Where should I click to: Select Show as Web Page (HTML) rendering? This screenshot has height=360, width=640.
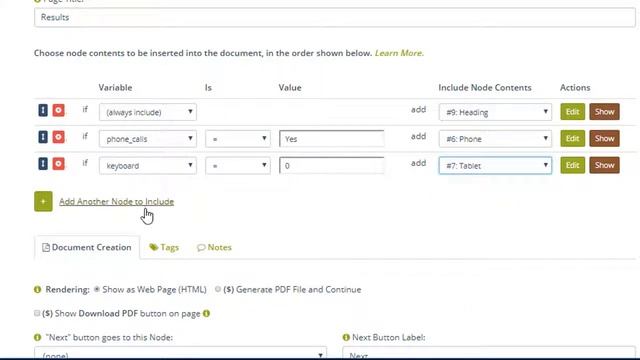coord(97,289)
